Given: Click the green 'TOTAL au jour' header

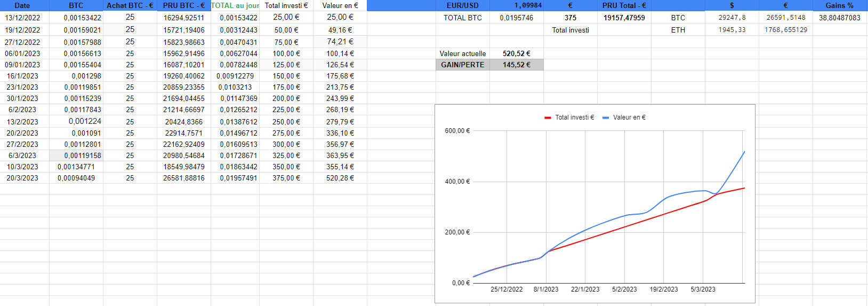Looking at the screenshot, I should click(x=235, y=5).
